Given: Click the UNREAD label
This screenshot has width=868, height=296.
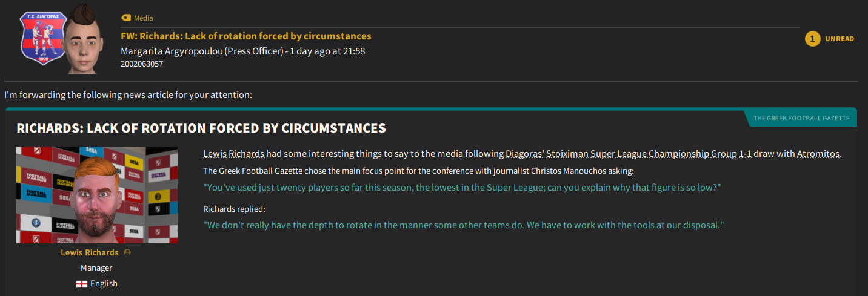Looking at the screenshot, I should pyautogui.click(x=840, y=39).
